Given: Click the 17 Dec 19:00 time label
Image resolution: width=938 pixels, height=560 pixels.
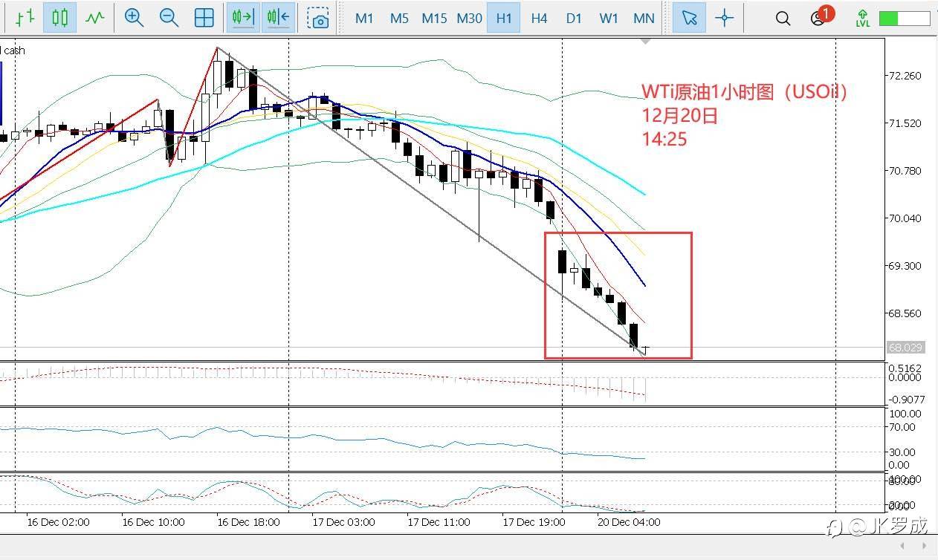Looking at the screenshot, I should click(534, 522).
